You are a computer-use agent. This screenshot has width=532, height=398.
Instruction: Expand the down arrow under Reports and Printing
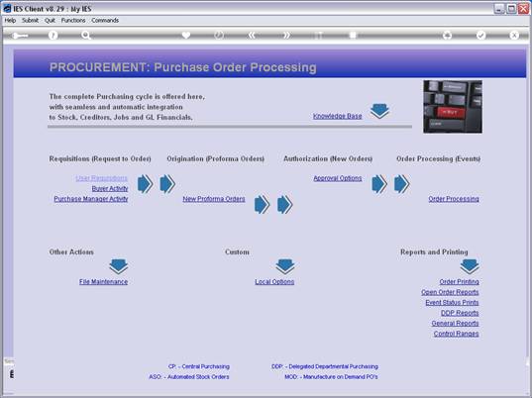coord(470,266)
